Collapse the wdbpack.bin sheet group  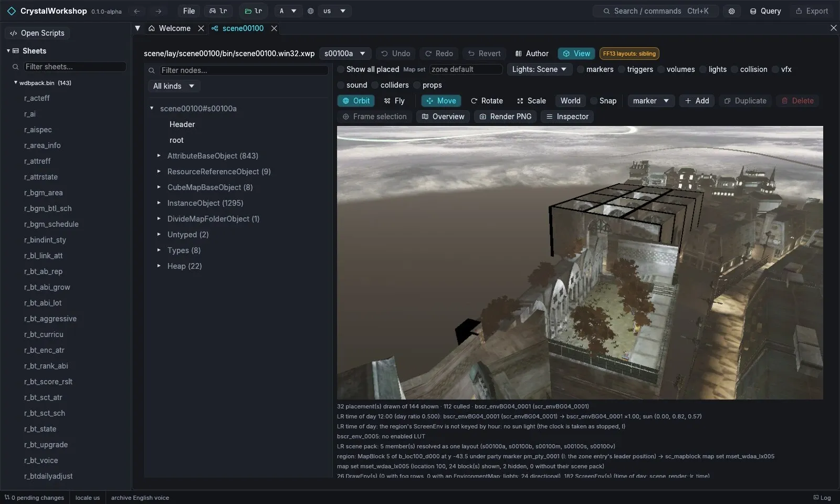tap(15, 82)
